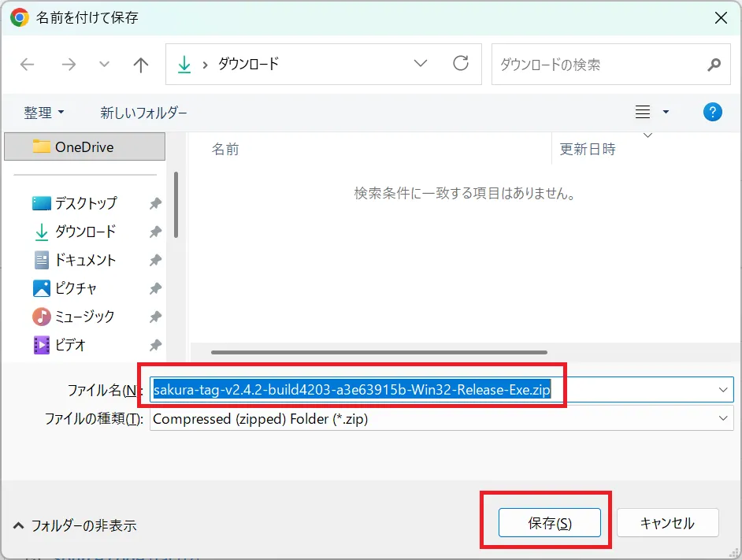Select OneDrive in the navigation pane
Image resolution: width=742 pixels, height=560 pixels.
[x=85, y=146]
